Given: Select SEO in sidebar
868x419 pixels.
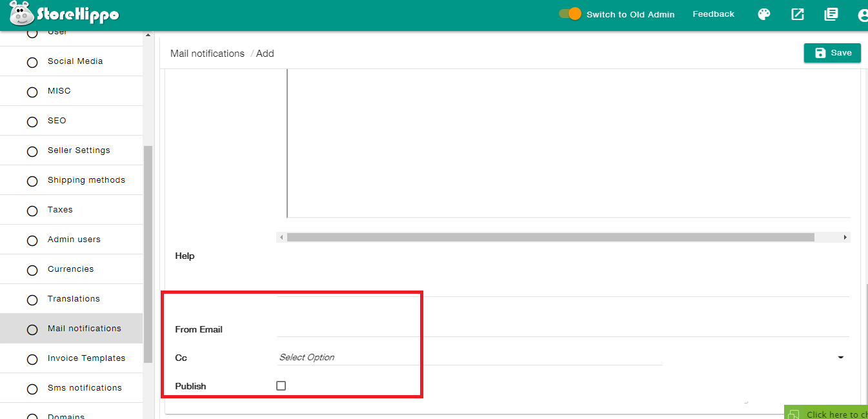Looking at the screenshot, I should click(57, 121).
